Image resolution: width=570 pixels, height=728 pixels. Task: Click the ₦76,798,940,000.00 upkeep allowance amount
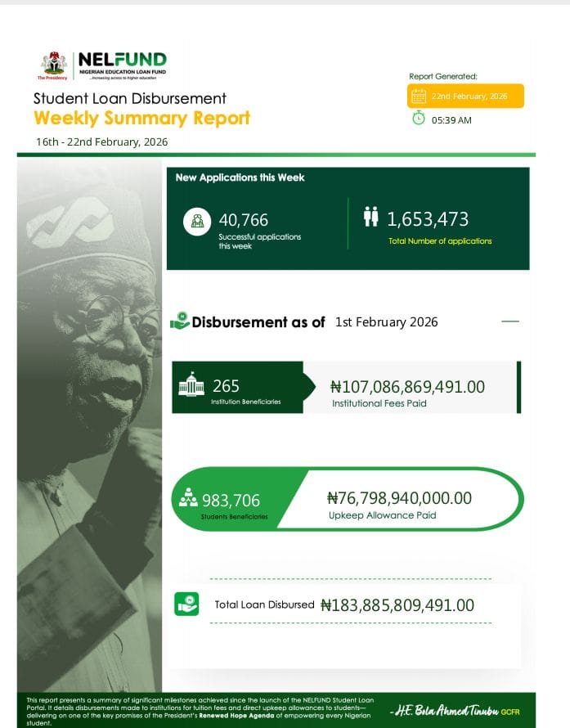click(399, 498)
